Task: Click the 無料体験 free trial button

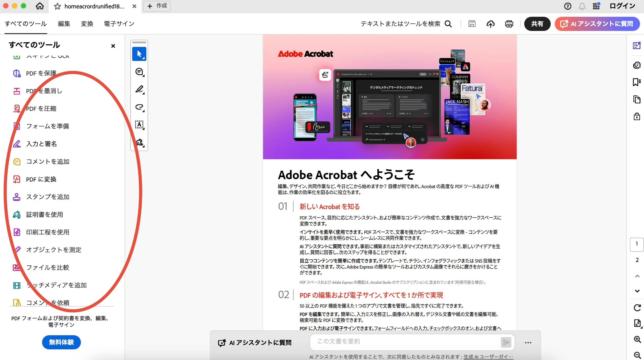Action: 61,342
